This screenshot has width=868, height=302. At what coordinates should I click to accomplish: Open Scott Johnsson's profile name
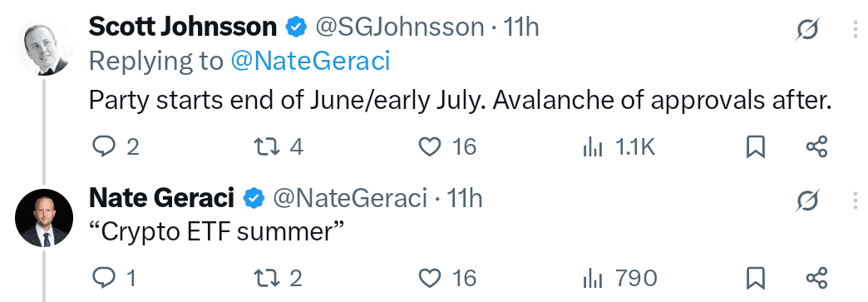tap(183, 27)
